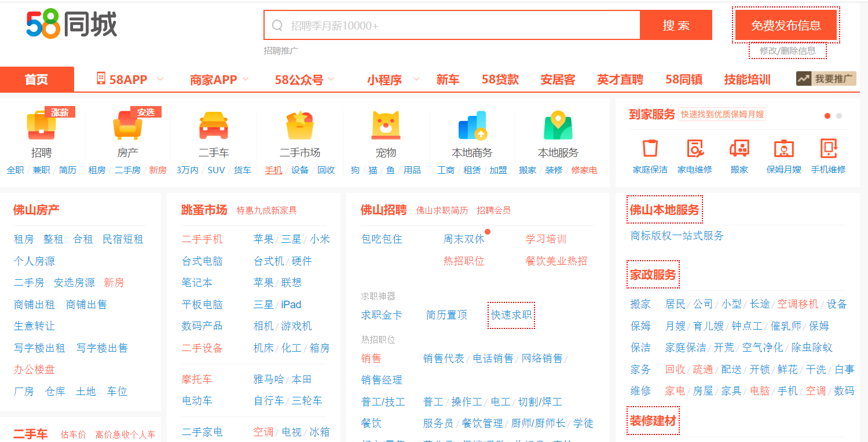
Task: Open the 摩托车 link
Action: coord(197,379)
